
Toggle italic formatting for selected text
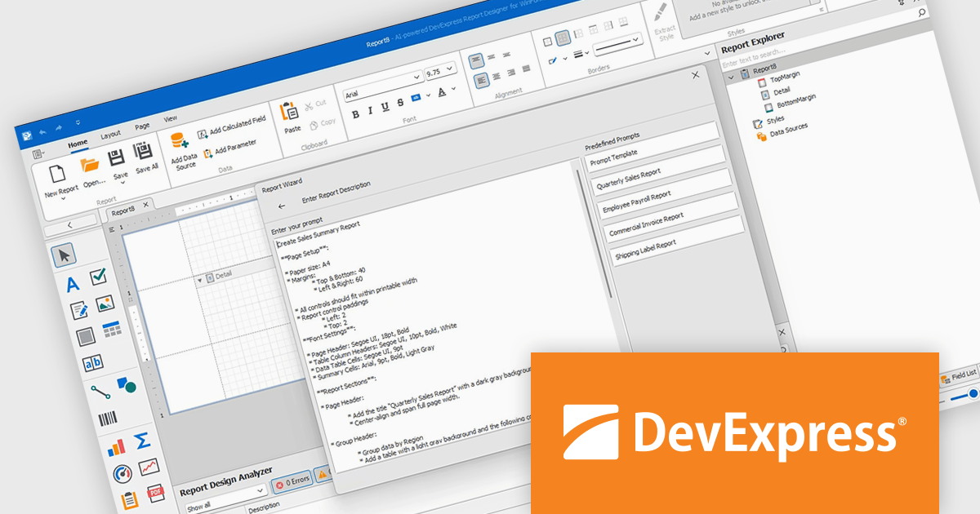coord(371,110)
